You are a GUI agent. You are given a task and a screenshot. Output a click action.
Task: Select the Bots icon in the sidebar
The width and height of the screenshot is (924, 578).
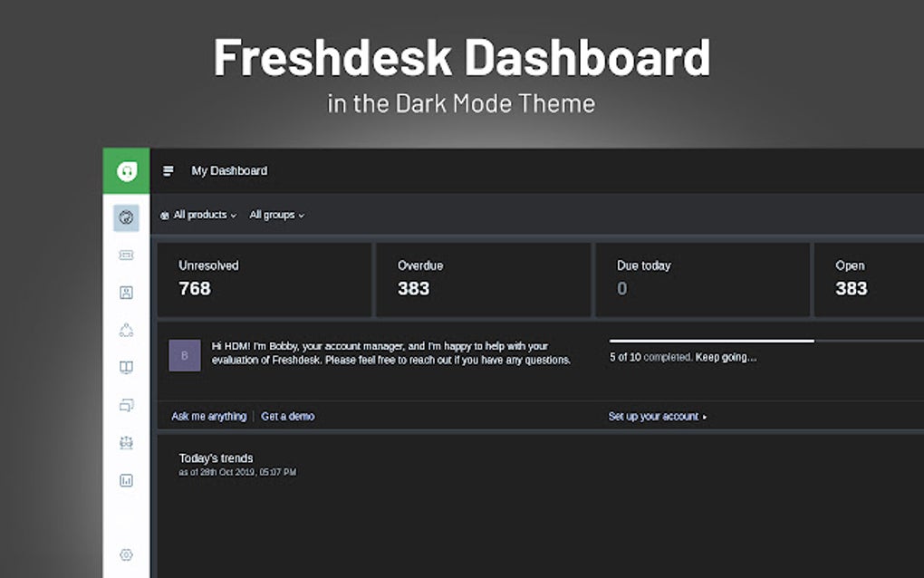126,442
